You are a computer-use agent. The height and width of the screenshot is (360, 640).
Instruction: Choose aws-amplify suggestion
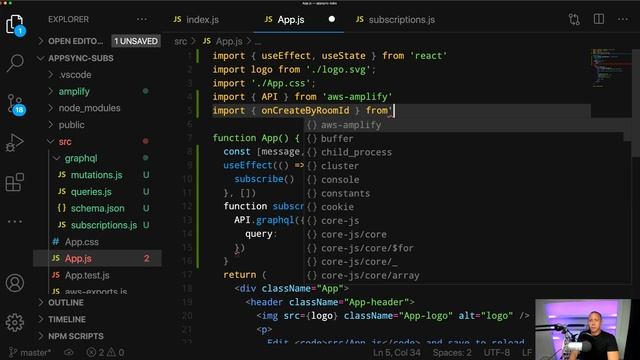(x=467, y=125)
